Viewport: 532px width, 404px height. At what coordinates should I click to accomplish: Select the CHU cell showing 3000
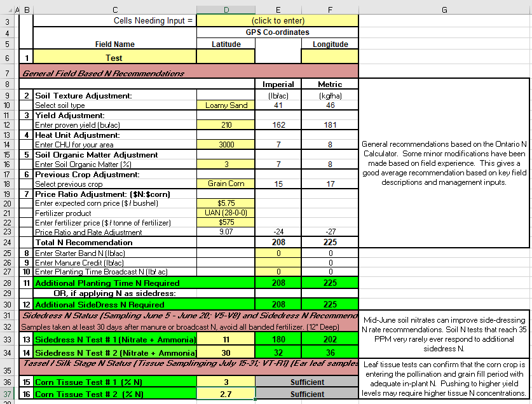click(226, 144)
